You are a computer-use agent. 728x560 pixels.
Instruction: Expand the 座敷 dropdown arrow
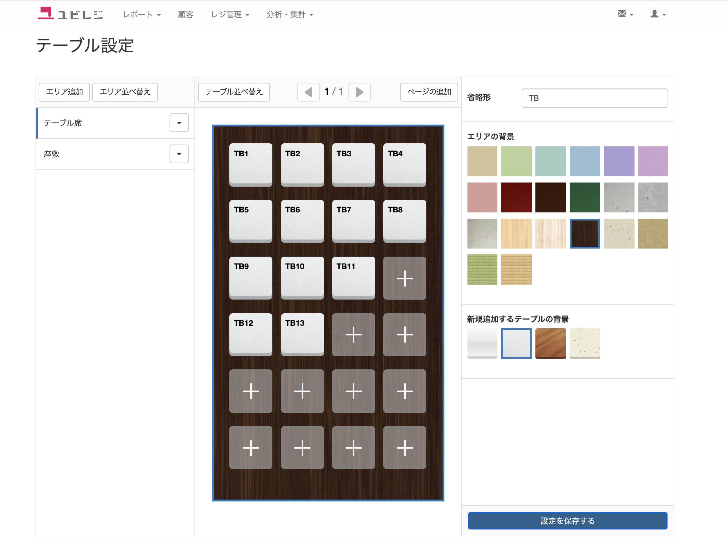point(179,154)
